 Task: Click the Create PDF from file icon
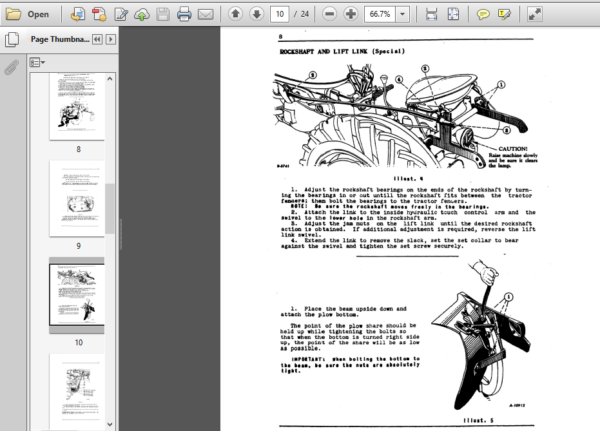(x=78, y=15)
